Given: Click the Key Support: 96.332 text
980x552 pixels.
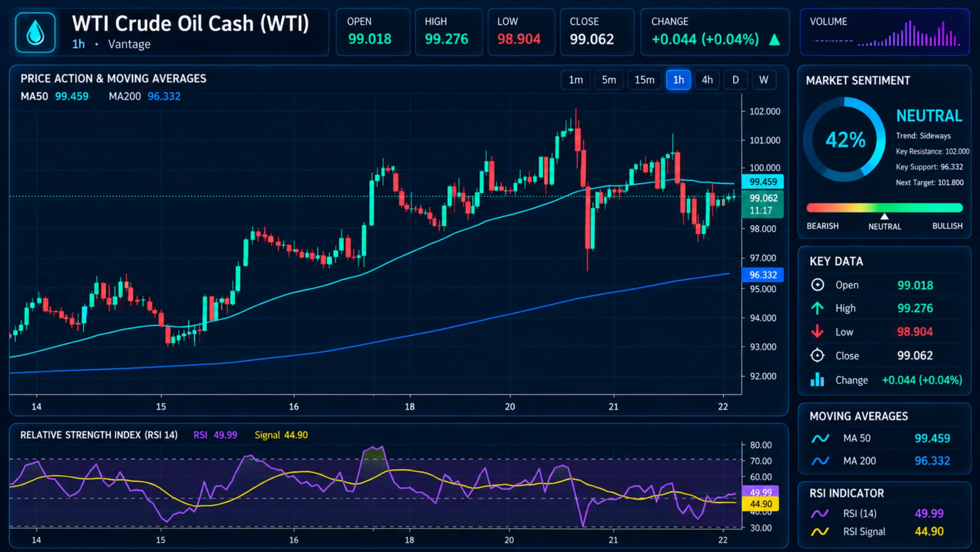Looking at the screenshot, I should pos(929,167).
